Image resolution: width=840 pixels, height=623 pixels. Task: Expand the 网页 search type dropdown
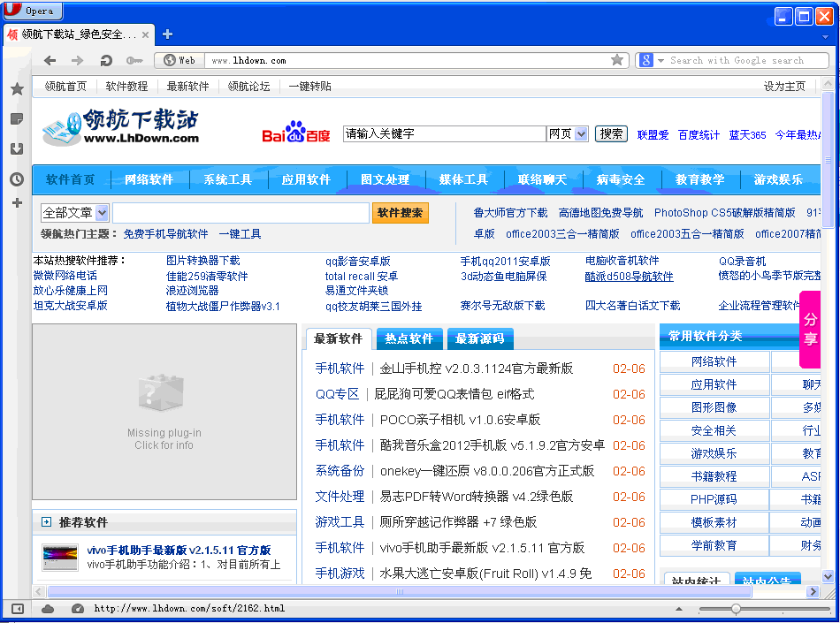581,133
